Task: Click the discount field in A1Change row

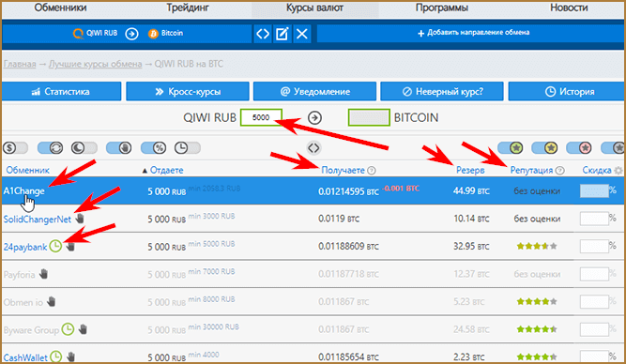Action: click(x=594, y=190)
